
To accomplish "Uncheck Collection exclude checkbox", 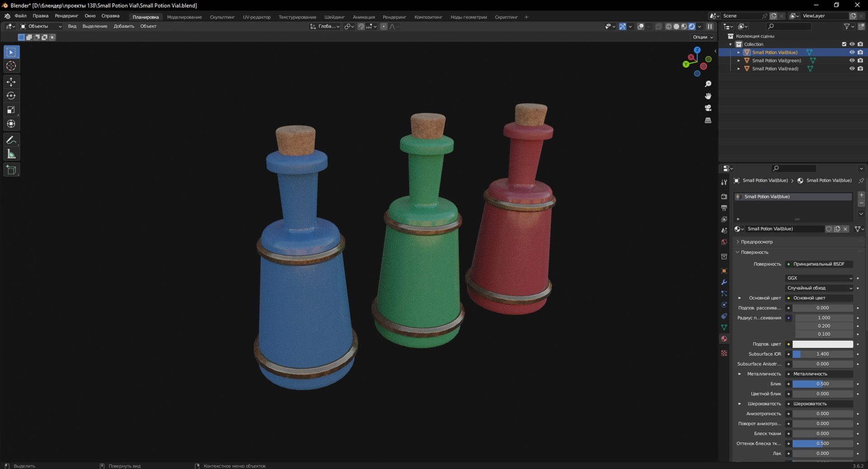I will (x=844, y=44).
